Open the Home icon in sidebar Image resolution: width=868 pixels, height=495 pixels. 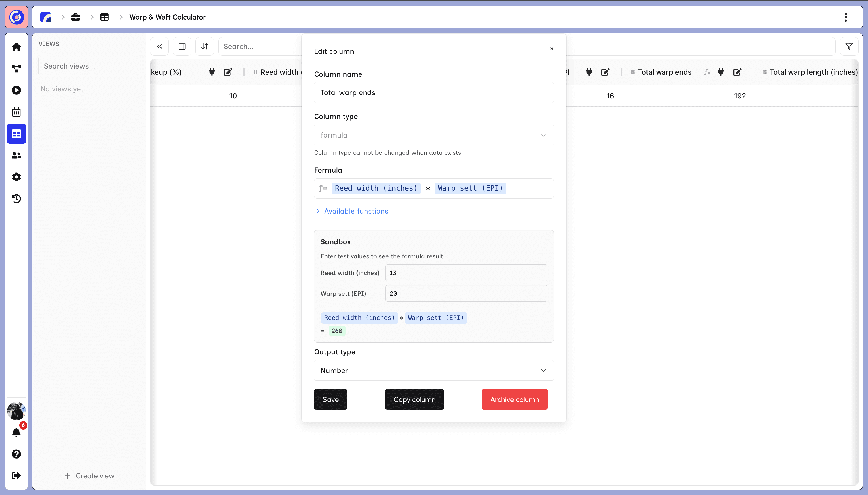(16, 47)
